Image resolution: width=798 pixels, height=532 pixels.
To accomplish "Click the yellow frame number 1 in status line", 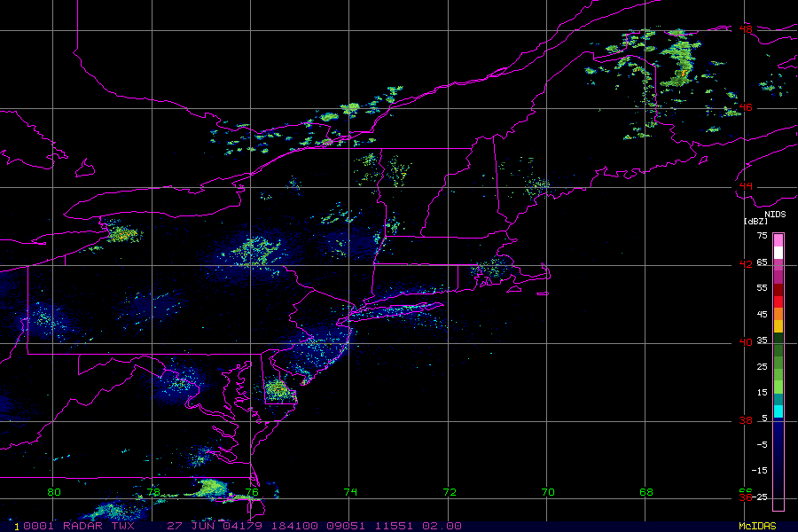I will tap(17, 527).
